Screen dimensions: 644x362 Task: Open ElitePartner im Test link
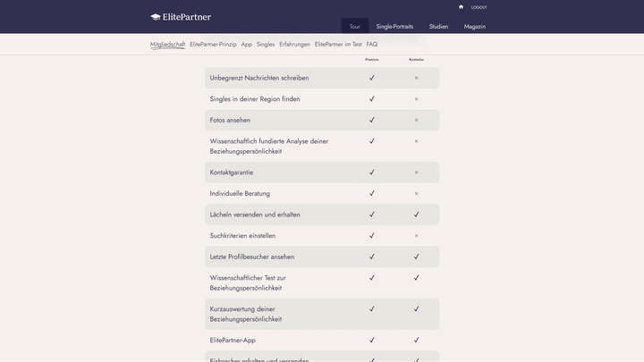pyautogui.click(x=338, y=45)
